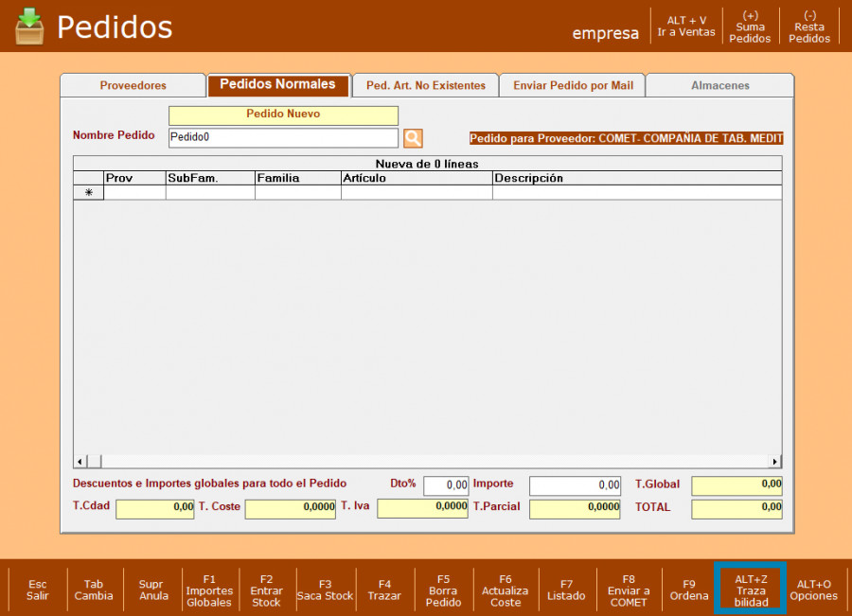Select the Enviar Pedido por Mail tab
The height and width of the screenshot is (616, 852).
(573, 85)
